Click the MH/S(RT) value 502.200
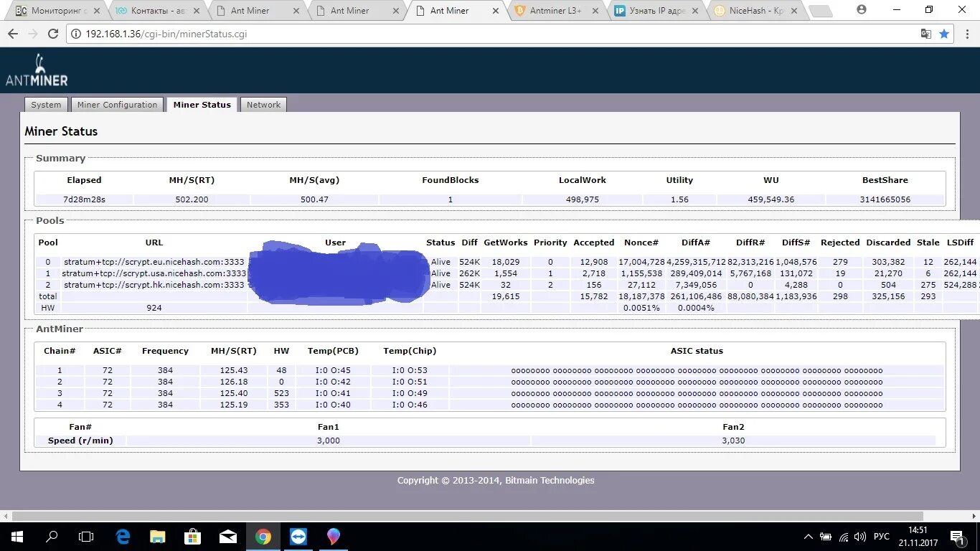This screenshot has height=551, width=980. pos(192,199)
